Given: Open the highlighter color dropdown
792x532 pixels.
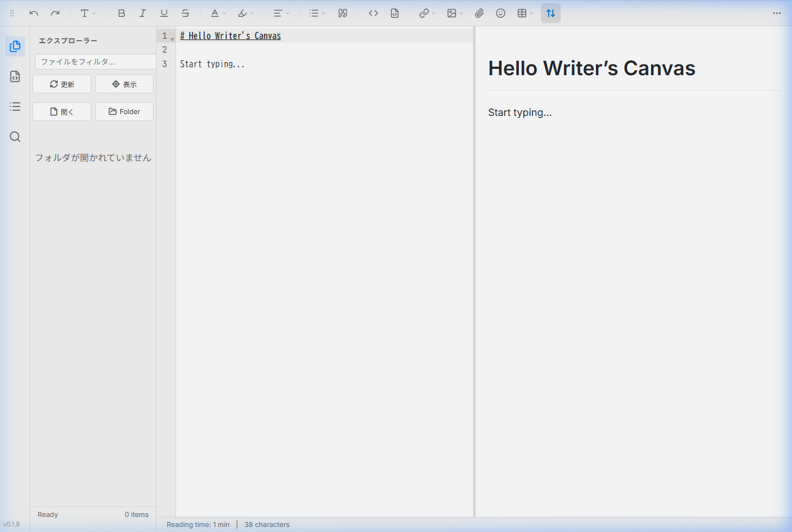Looking at the screenshot, I should coord(246,13).
